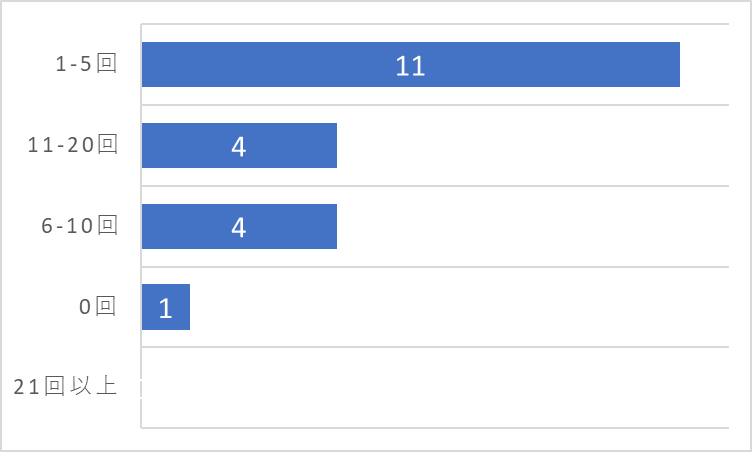
Task: Click the 21回以上 category label
Action: 65,387
